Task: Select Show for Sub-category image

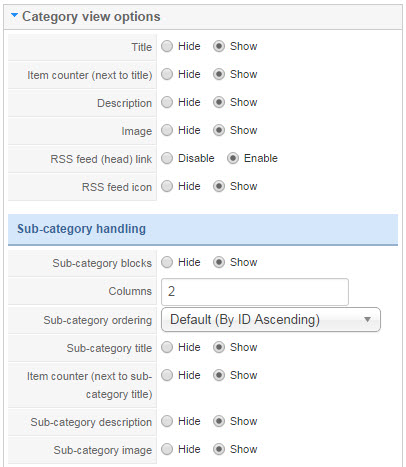Action: coord(219,449)
